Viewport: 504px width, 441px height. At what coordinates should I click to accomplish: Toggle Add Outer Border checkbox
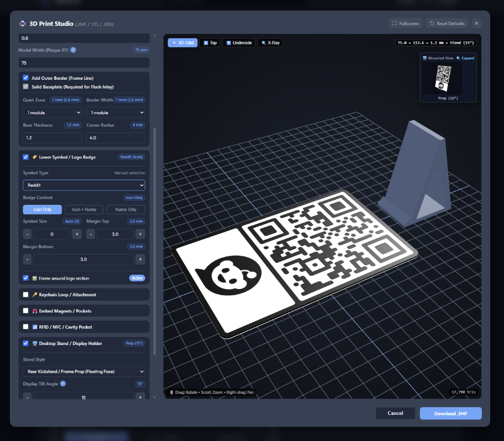(26, 78)
